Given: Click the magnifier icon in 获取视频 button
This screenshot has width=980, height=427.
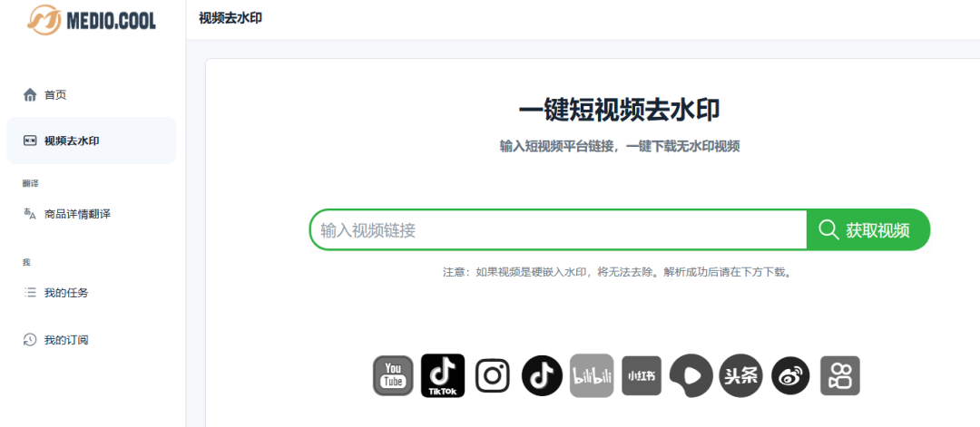Looking at the screenshot, I should [x=828, y=230].
